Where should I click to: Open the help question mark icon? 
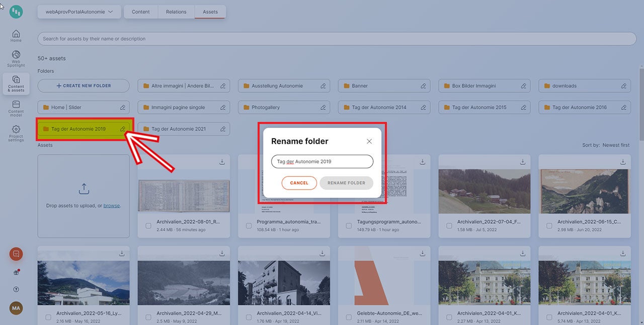[x=16, y=290]
